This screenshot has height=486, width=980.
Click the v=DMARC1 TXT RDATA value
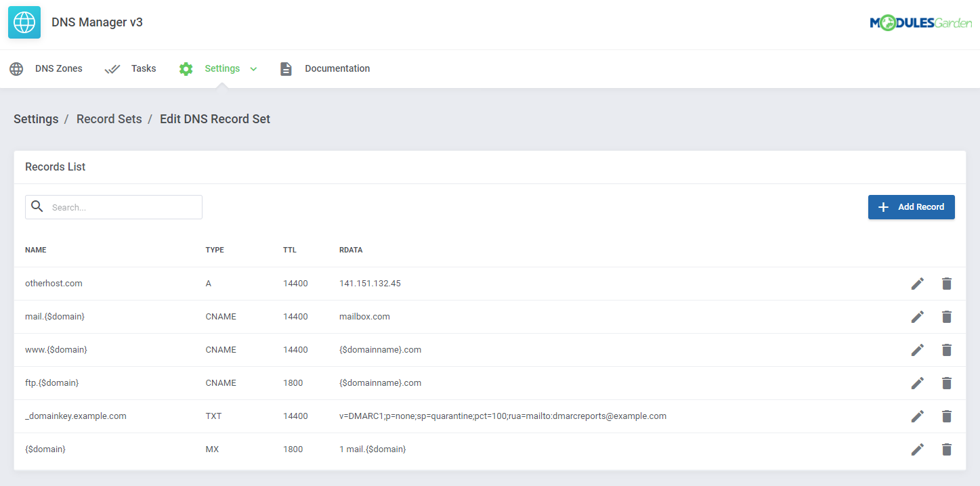click(503, 416)
